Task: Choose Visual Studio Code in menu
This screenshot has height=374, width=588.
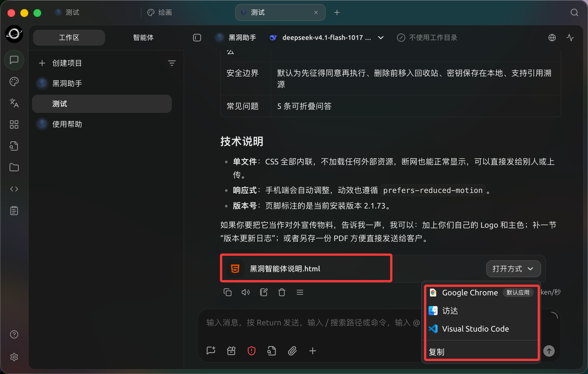Action: coord(482,329)
